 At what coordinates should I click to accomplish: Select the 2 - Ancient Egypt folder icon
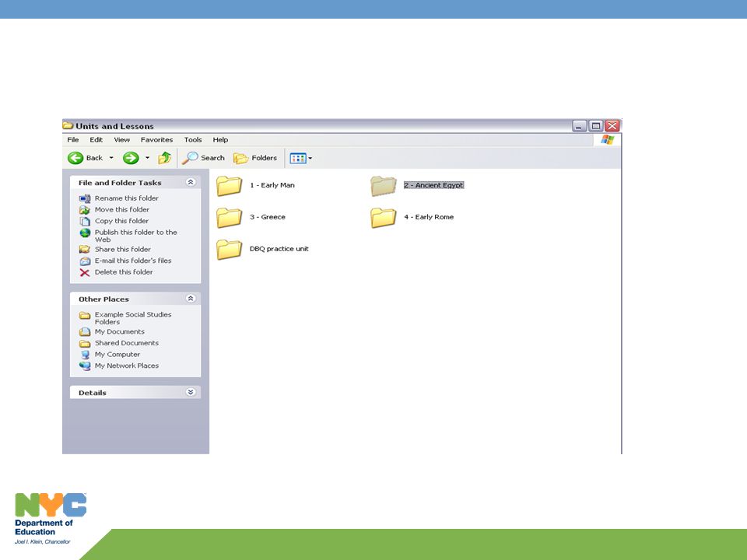click(x=384, y=186)
